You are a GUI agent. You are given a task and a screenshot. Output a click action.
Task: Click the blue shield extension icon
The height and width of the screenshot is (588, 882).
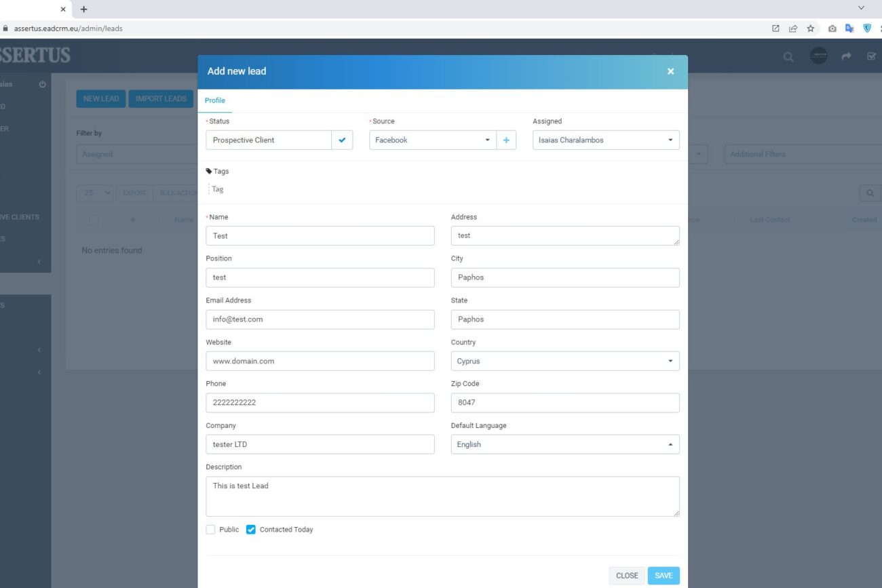click(x=867, y=28)
